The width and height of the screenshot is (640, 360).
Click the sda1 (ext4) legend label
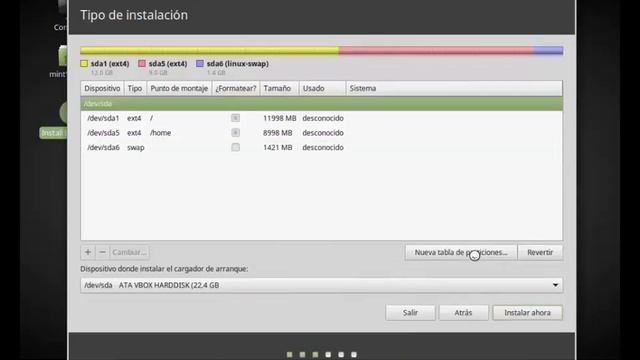click(110, 64)
